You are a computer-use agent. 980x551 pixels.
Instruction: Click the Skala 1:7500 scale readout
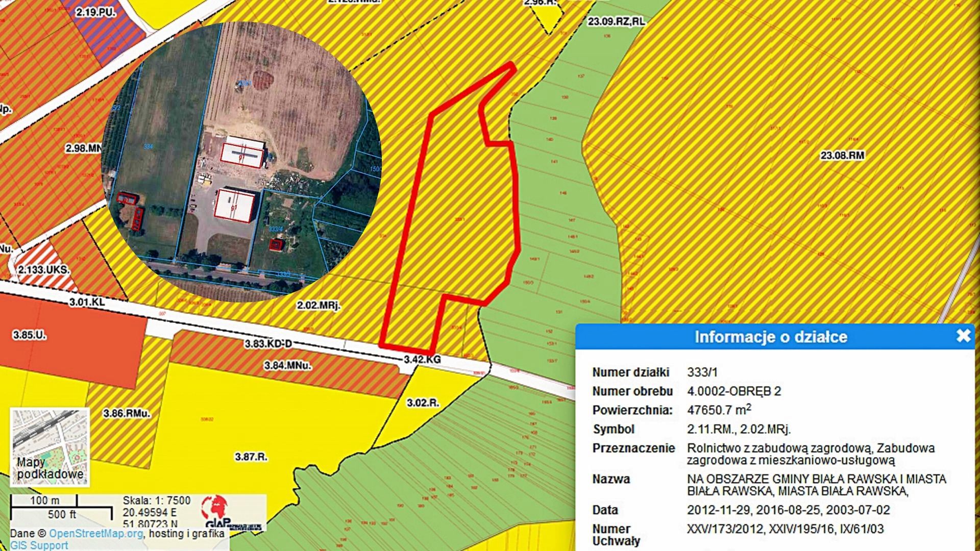click(x=157, y=500)
